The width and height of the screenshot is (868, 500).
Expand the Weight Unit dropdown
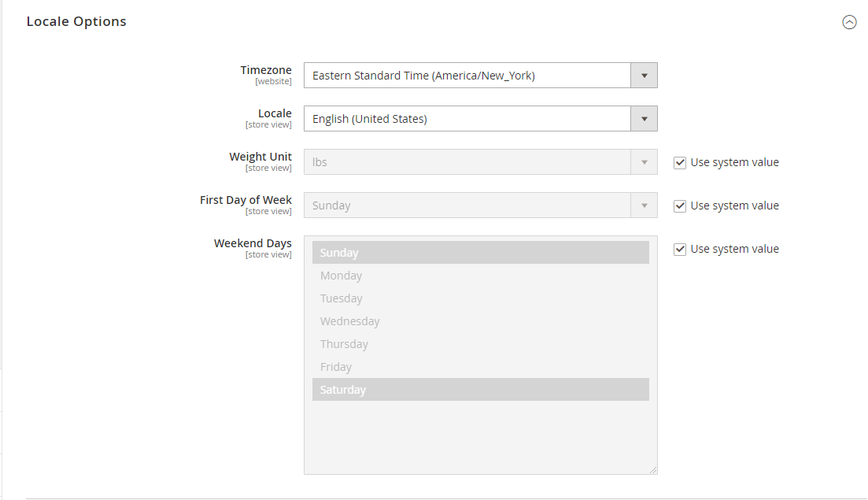[644, 161]
